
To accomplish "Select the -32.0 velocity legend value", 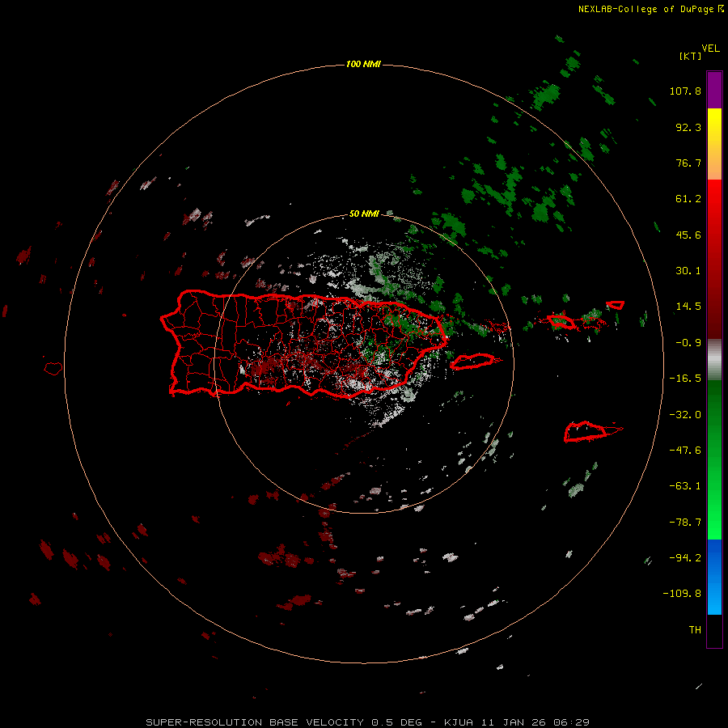I will (x=685, y=415).
